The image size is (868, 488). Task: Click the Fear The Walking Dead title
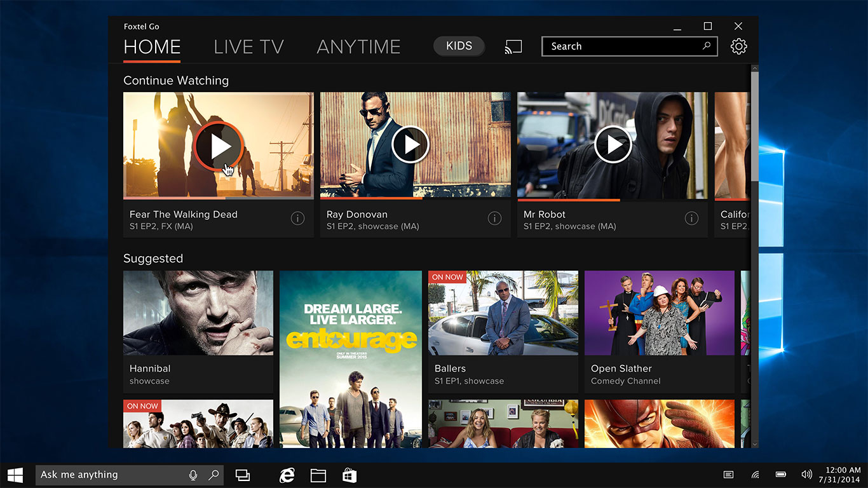[184, 214]
